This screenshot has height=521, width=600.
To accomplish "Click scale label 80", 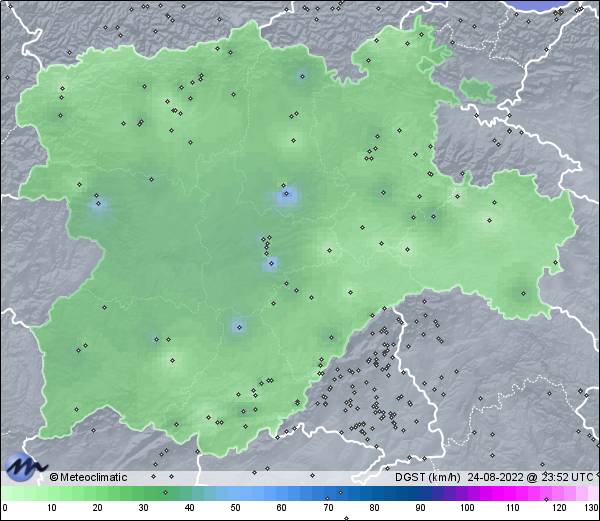I will (374, 508).
